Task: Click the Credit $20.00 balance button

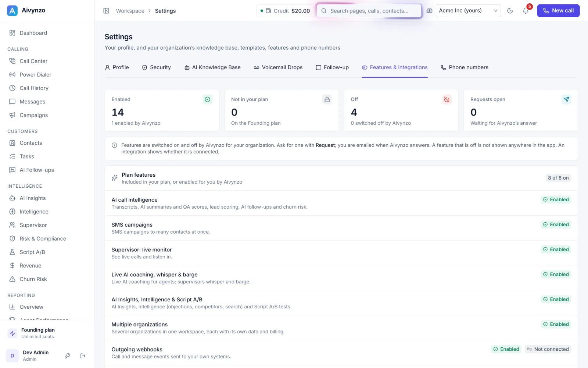Action: 285,11
